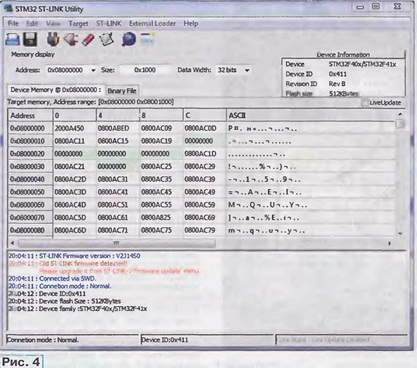Click the column header labeled C
Viewport: 417px width, 368px height.
click(x=204, y=115)
